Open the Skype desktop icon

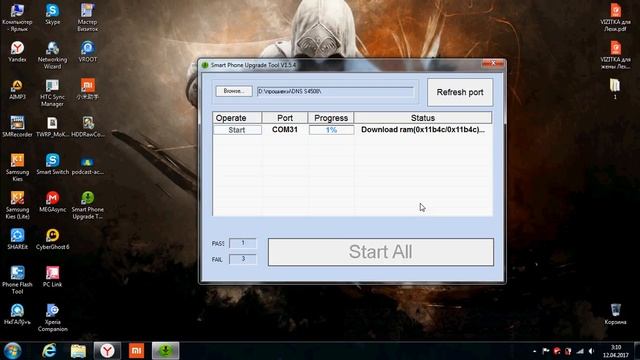[x=53, y=14]
